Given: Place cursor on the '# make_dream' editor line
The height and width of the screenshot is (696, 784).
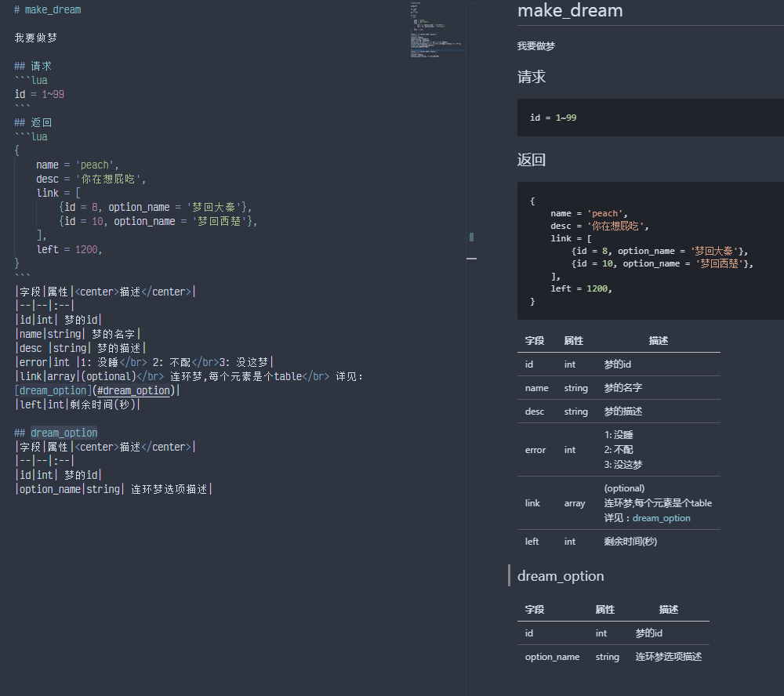Looking at the screenshot, I should 48,9.
